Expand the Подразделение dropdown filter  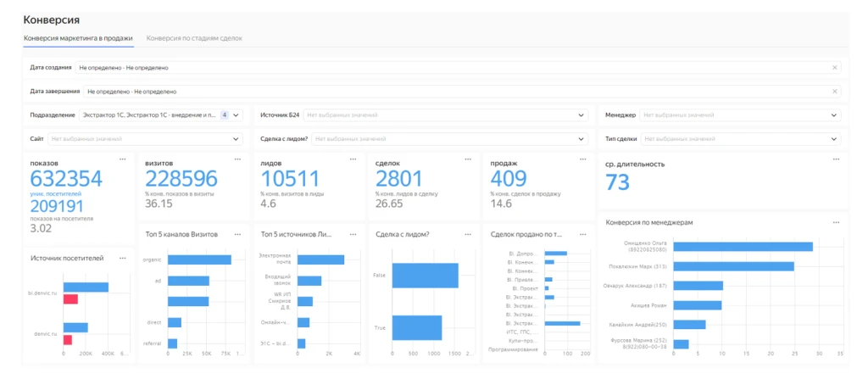click(236, 114)
